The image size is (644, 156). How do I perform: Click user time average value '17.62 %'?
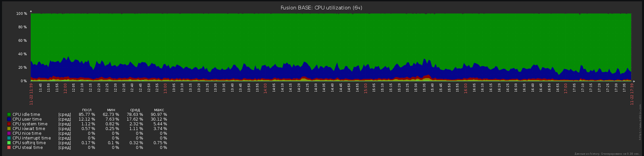135,119
